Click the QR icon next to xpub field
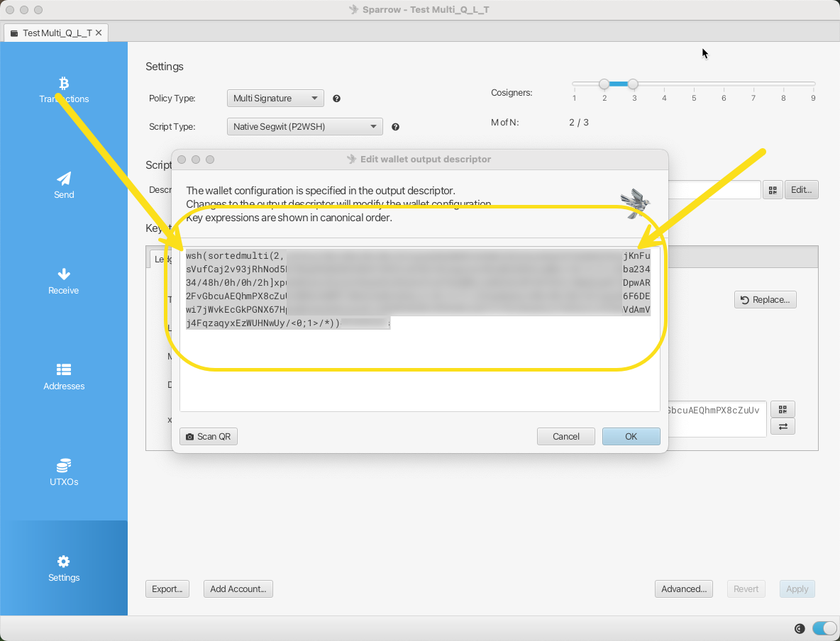The height and width of the screenshot is (641, 840). pos(783,409)
